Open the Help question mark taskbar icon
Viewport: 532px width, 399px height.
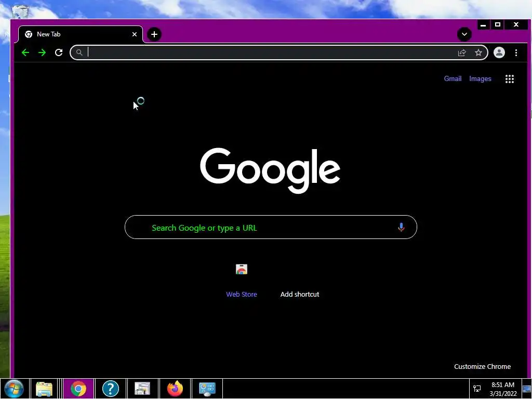coord(111,389)
